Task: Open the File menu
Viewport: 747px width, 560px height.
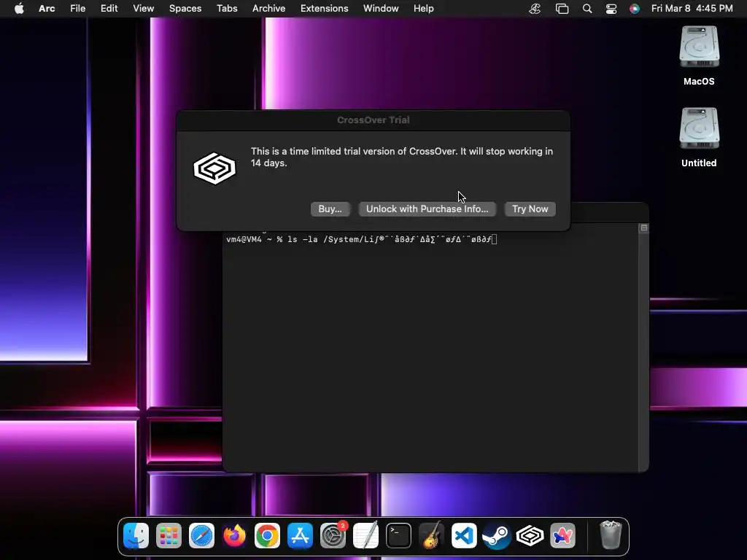Action: click(x=77, y=9)
